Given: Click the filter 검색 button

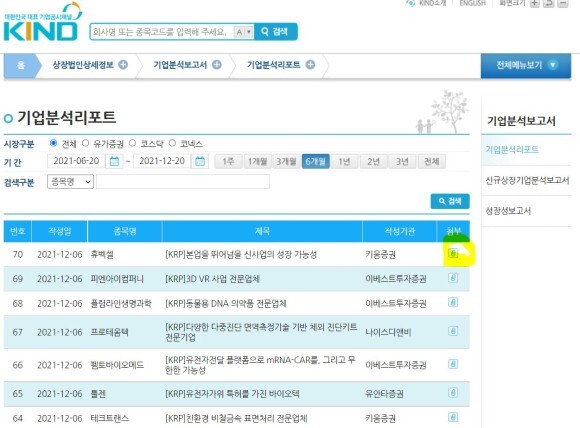Looking at the screenshot, I should point(450,201).
